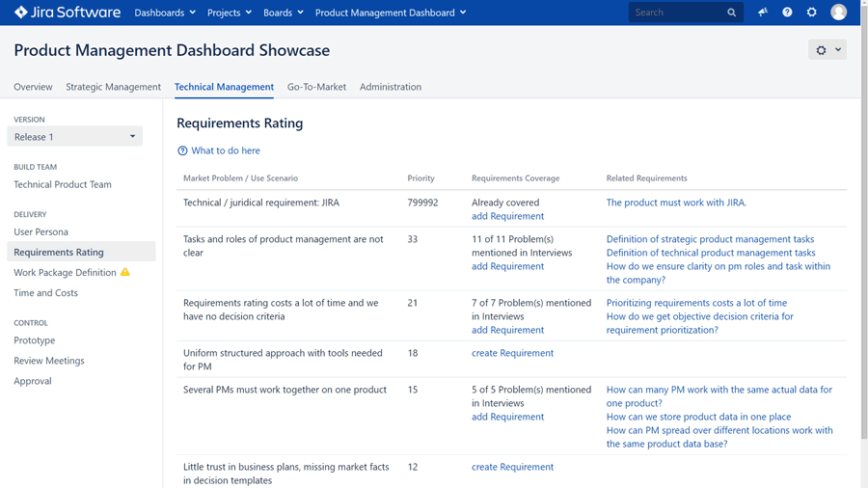This screenshot has height=488, width=868.
Task: Switch to the Strategic Management tab
Action: coord(114,87)
